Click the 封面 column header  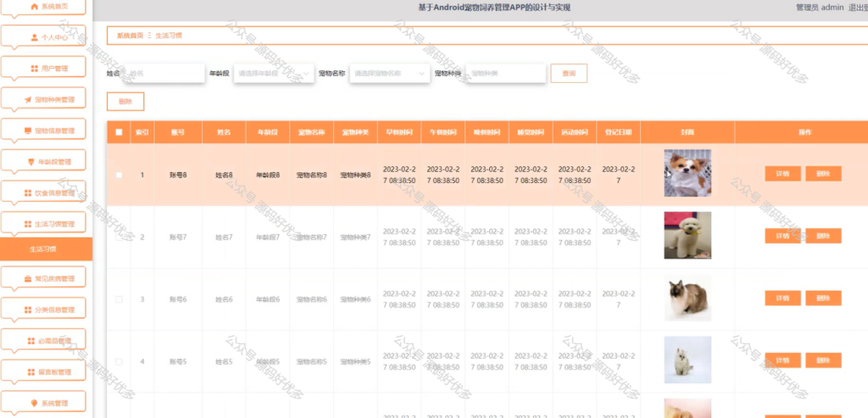tap(687, 133)
